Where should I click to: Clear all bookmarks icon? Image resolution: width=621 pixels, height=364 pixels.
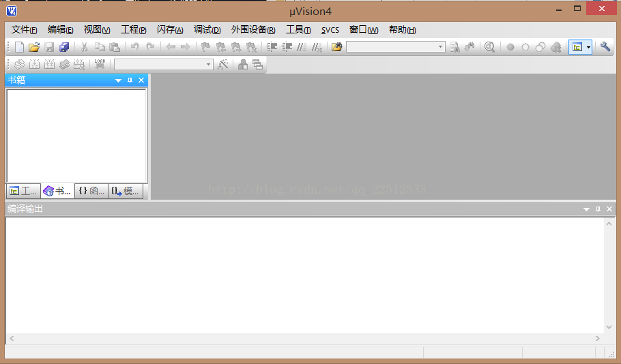click(251, 47)
